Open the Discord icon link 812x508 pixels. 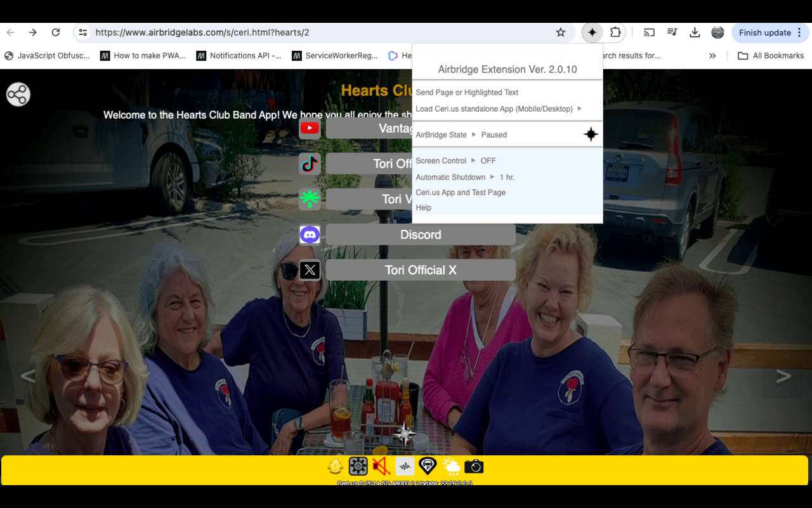(x=310, y=235)
